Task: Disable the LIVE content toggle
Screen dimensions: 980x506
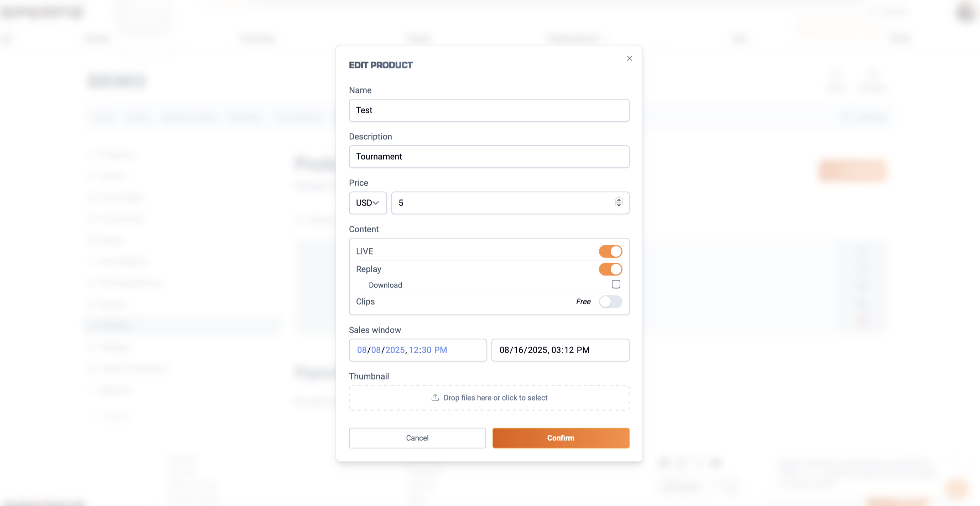Action: pos(610,251)
